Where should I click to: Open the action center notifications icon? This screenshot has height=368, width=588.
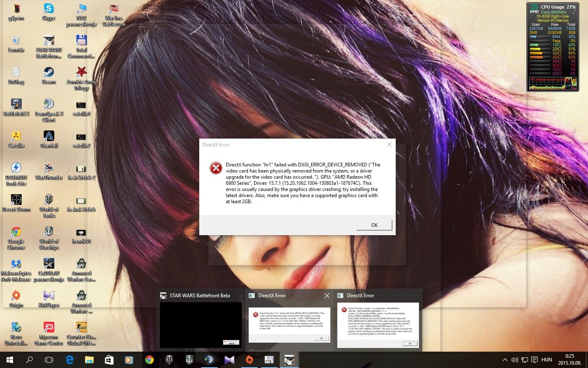point(535,360)
